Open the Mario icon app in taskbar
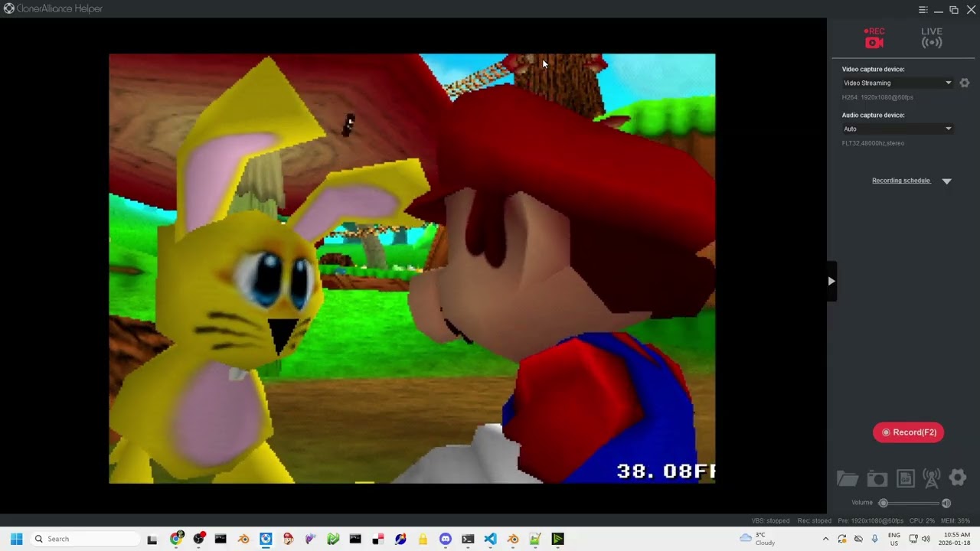Image resolution: width=980 pixels, height=551 pixels. [288, 539]
